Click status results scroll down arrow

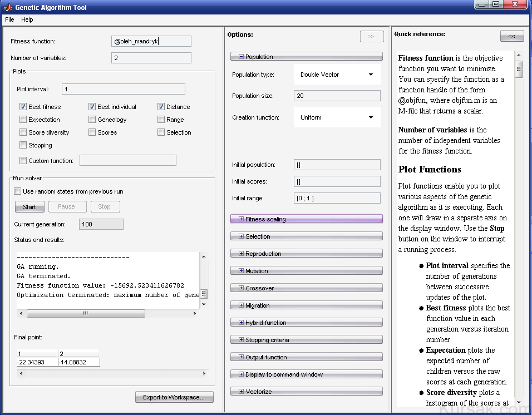click(204, 304)
